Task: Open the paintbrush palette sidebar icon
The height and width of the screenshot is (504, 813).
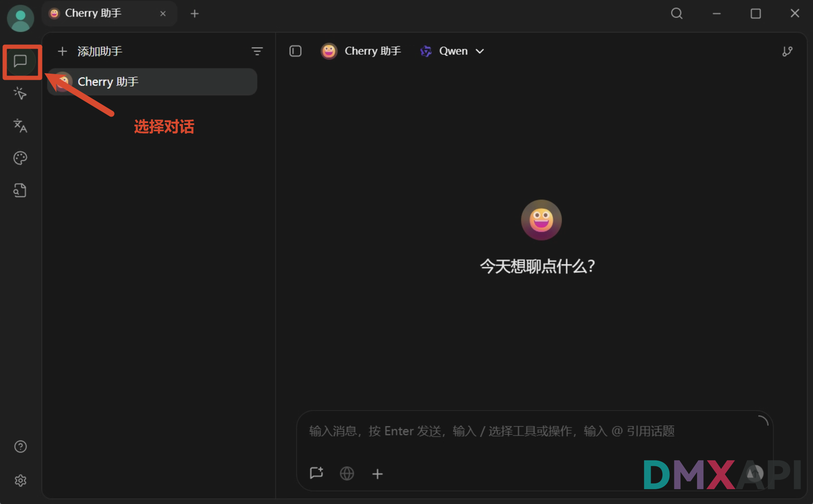Action: (20, 158)
